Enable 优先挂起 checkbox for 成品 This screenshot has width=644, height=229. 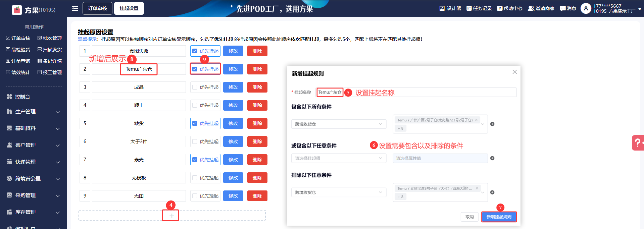(195, 87)
